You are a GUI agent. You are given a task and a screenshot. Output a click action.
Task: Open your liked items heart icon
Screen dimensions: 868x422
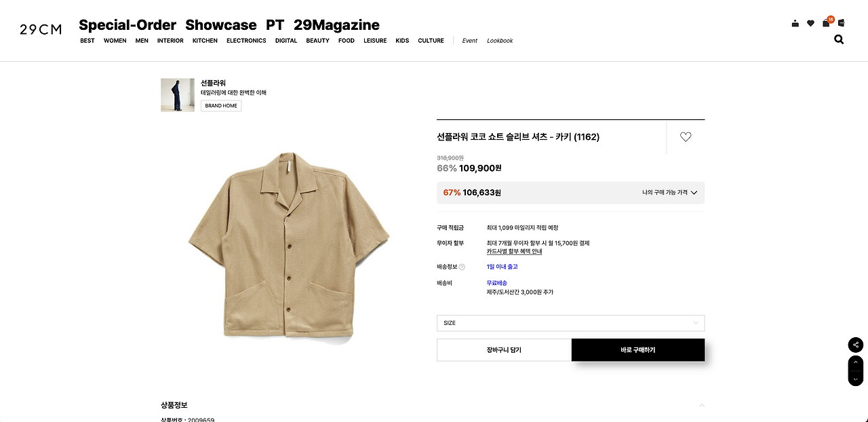tap(810, 22)
